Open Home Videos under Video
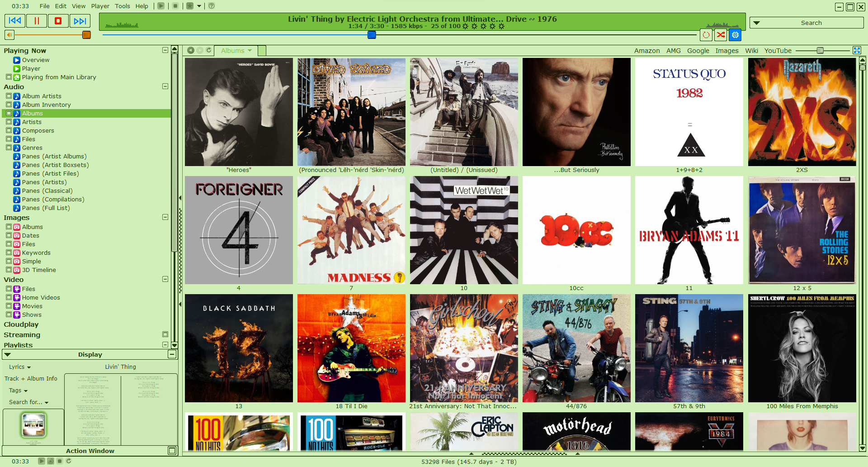Image resolution: width=868 pixels, height=467 pixels. point(41,297)
